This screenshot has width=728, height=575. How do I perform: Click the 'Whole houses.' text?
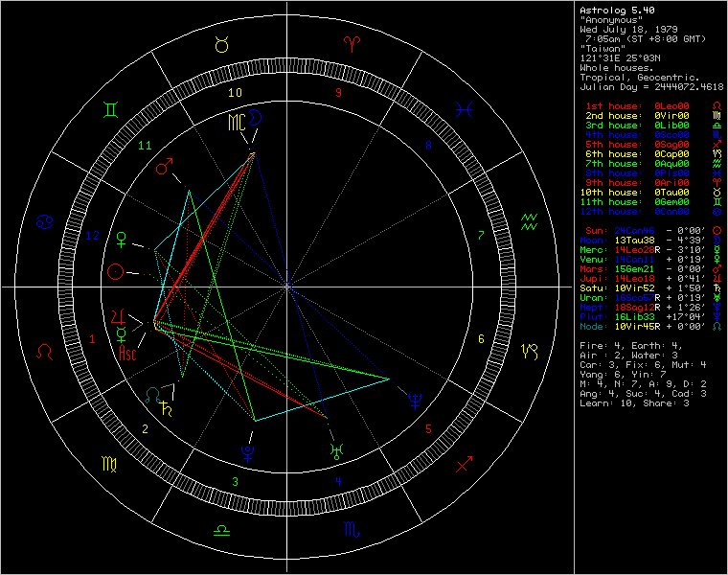pyautogui.click(x=617, y=68)
